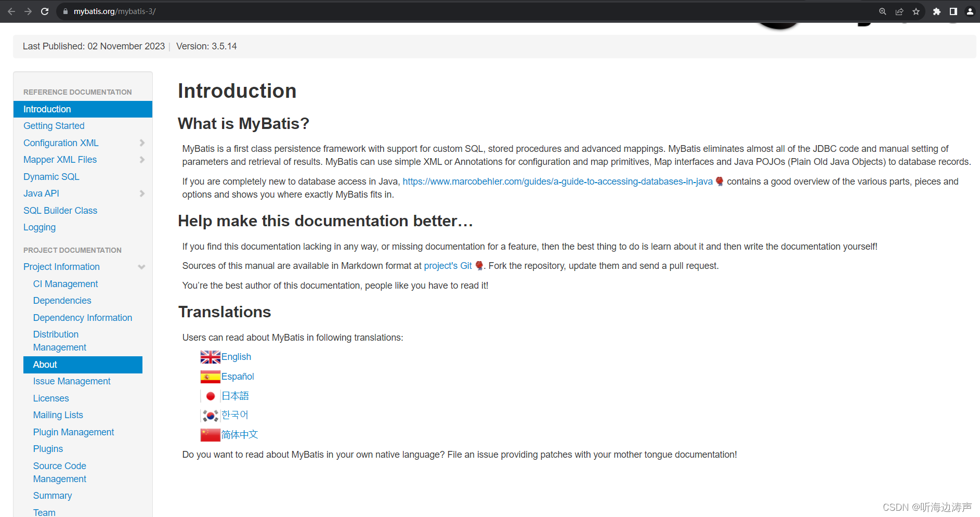The width and height of the screenshot is (980, 517).
Task: Switch to 日本語 translation
Action: 235,396
